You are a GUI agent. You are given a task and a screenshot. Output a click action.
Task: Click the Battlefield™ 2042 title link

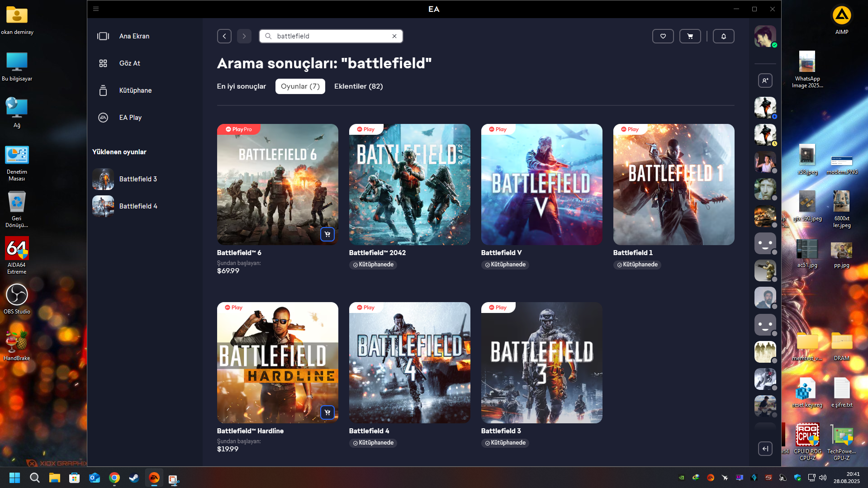378,253
